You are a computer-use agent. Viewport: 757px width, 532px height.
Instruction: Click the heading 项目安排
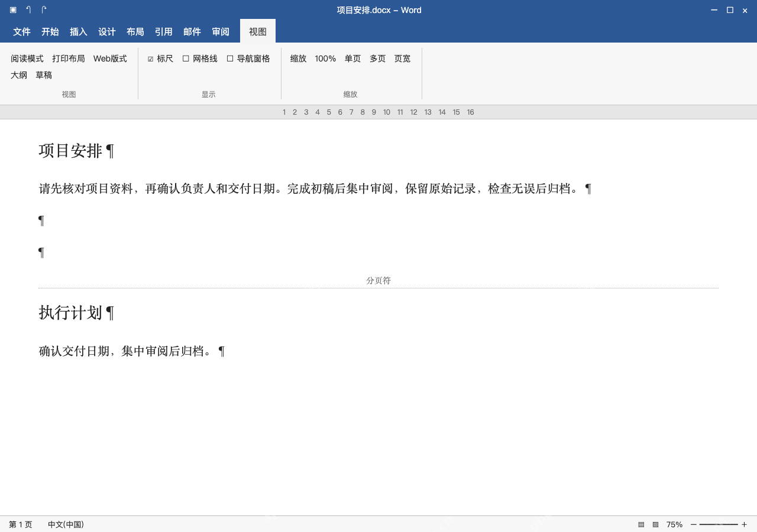71,151
